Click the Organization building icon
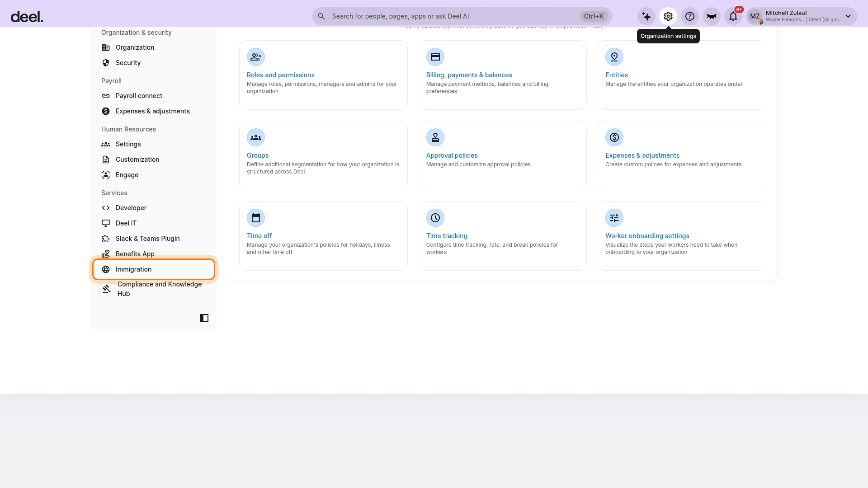 click(x=106, y=47)
